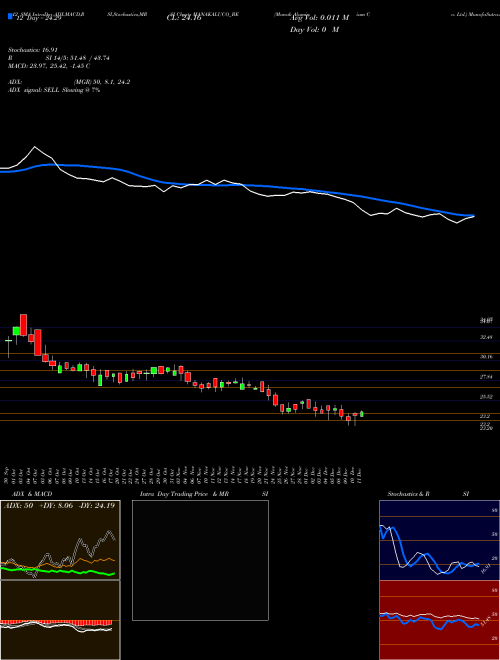Click the 'Avg Vol: 0.011 M' value
Image resolution: width=500 pixels, height=660 pixels.
tap(319, 18)
